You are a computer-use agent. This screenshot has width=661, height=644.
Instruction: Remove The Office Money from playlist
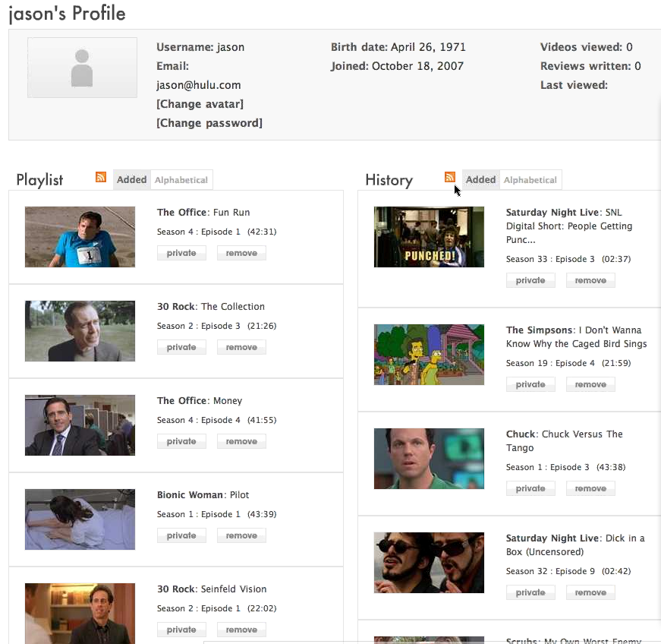(241, 441)
